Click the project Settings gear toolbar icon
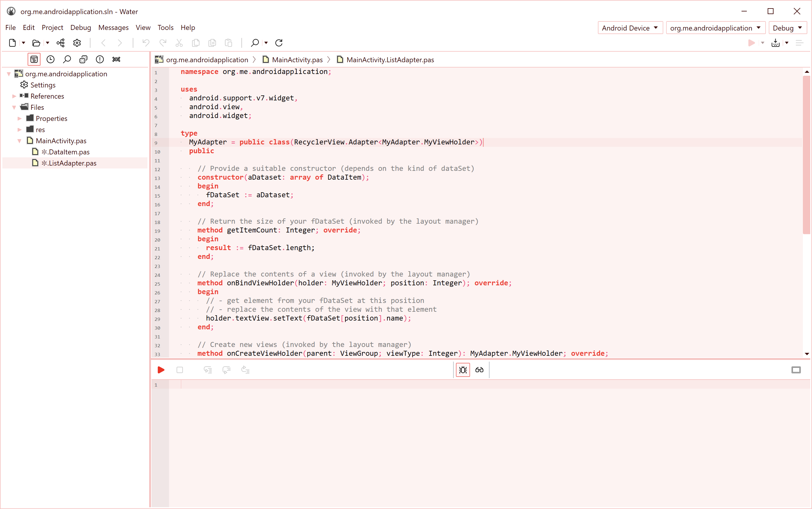The image size is (812, 509). 77,43
